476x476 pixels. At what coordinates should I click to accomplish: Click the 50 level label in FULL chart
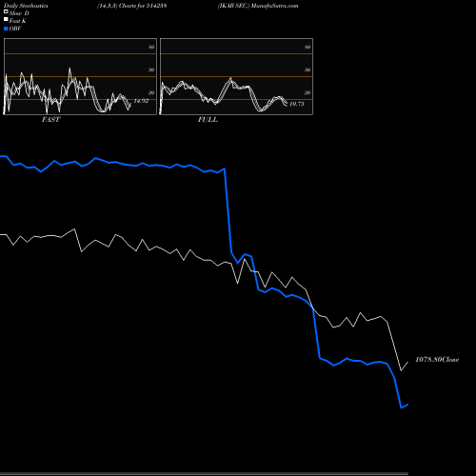coord(307,69)
